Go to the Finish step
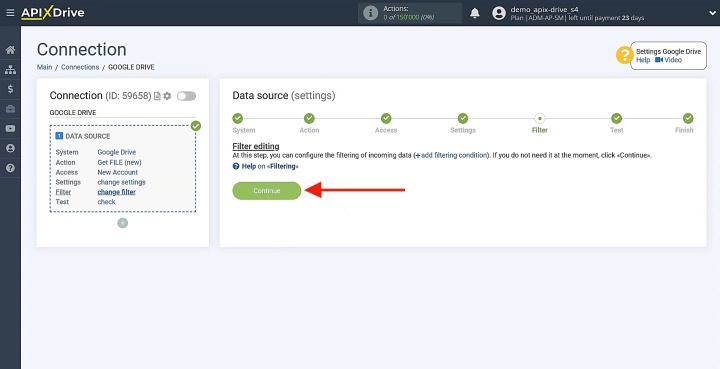 pyautogui.click(x=688, y=118)
